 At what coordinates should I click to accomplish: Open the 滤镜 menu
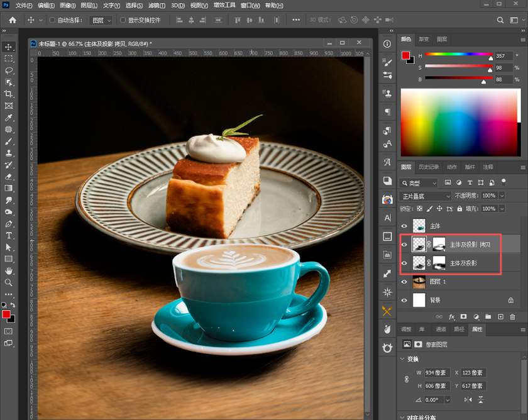click(x=157, y=6)
